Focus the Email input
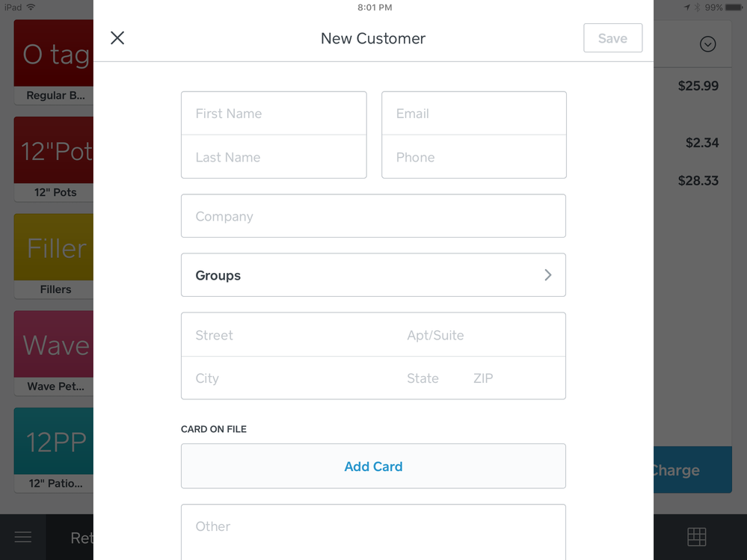The height and width of the screenshot is (560, 747). click(x=473, y=114)
